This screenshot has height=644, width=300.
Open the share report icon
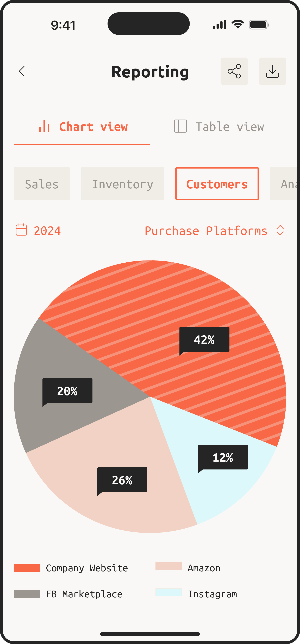[x=234, y=71]
